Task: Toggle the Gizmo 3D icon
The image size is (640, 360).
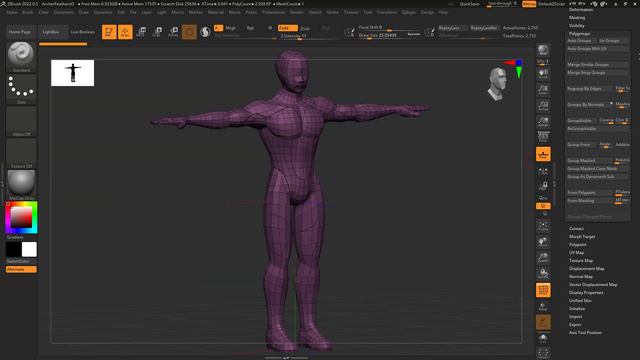Action: click(x=189, y=32)
